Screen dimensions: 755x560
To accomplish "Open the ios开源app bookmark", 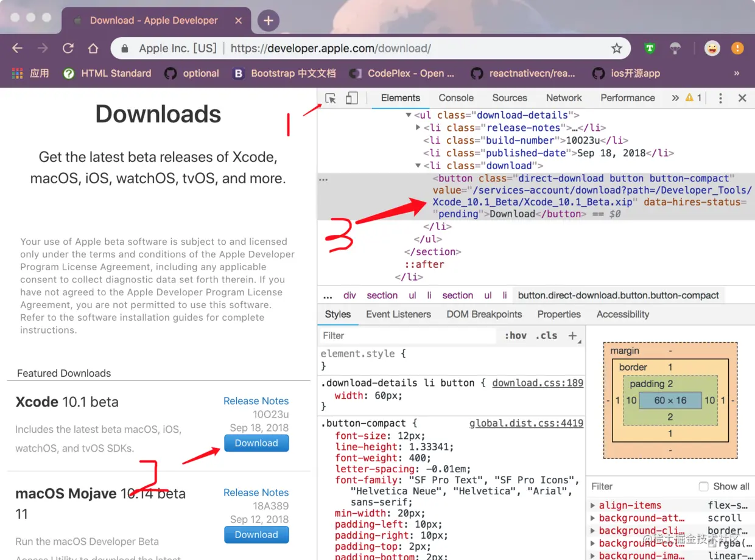I will (627, 73).
